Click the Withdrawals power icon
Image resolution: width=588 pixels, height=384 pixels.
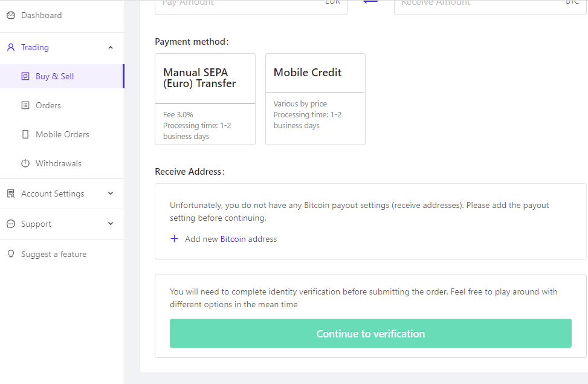coord(25,163)
